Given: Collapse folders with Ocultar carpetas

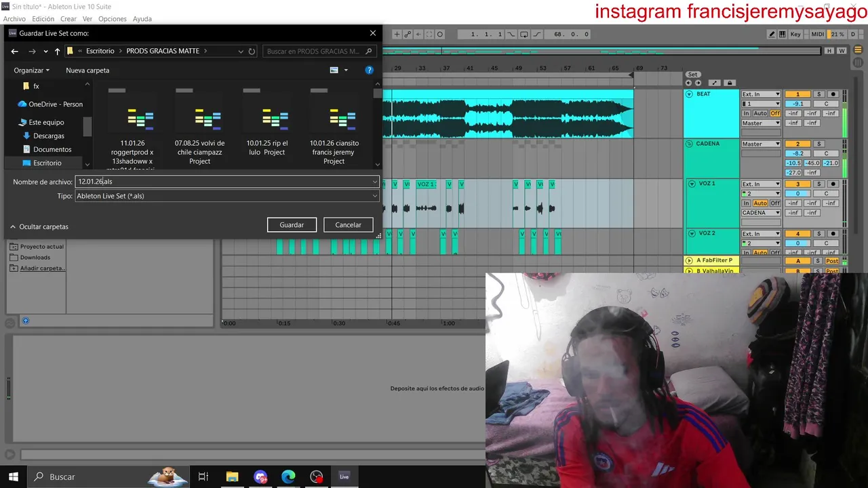Looking at the screenshot, I should coord(39,226).
